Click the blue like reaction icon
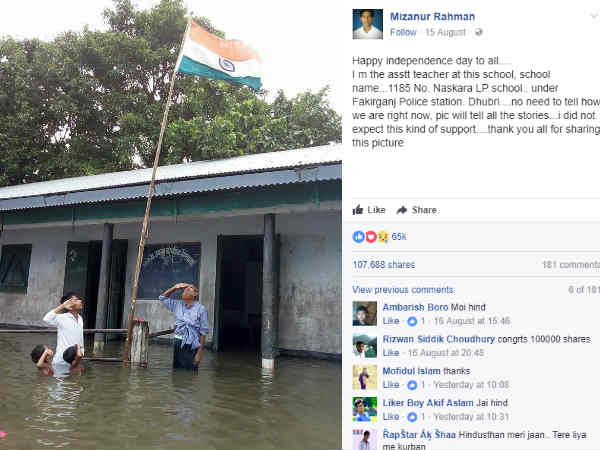The width and height of the screenshot is (600, 450). tap(359, 237)
